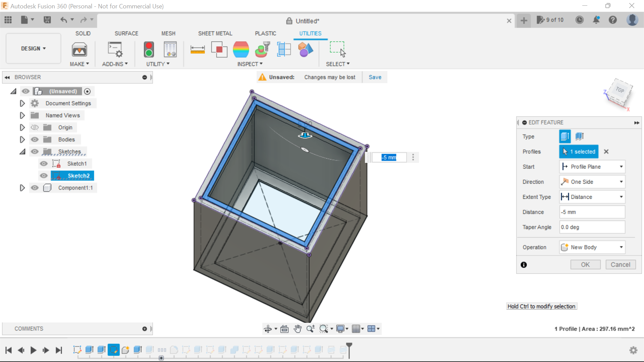644x362 pixels.
Task: Click Save in the unsaved changes banner
Action: click(375, 77)
